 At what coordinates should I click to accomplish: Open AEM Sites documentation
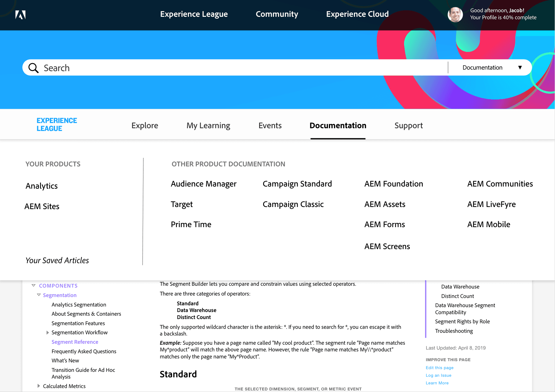[x=42, y=206]
